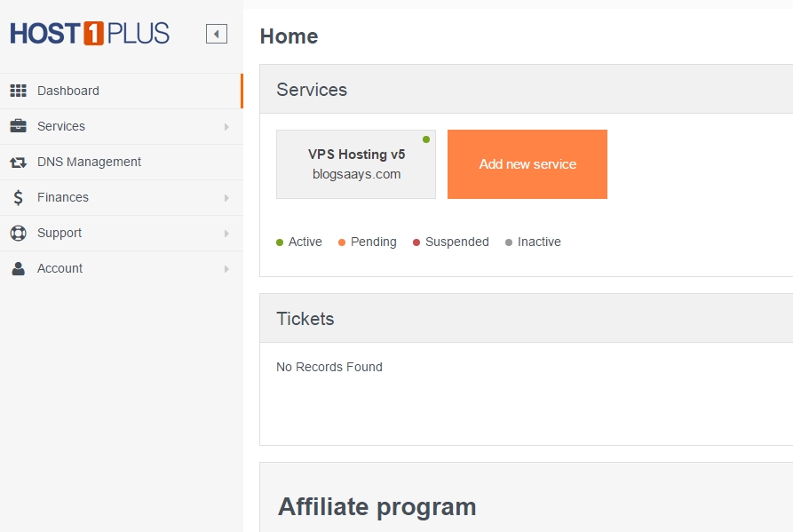Expand the Services submenu arrow
Image resolution: width=793 pixels, height=532 pixels.
226,127
